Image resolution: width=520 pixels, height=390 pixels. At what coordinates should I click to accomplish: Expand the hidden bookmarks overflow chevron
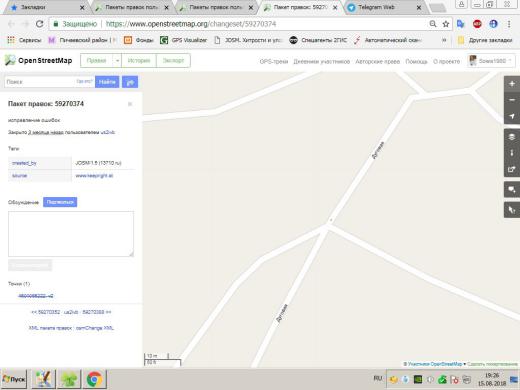pos(444,40)
